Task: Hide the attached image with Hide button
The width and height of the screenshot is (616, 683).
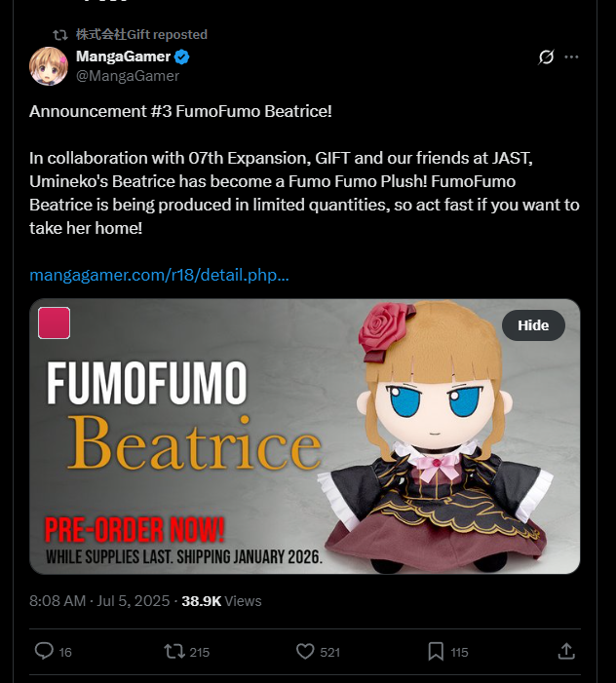Action: pyautogui.click(x=533, y=325)
